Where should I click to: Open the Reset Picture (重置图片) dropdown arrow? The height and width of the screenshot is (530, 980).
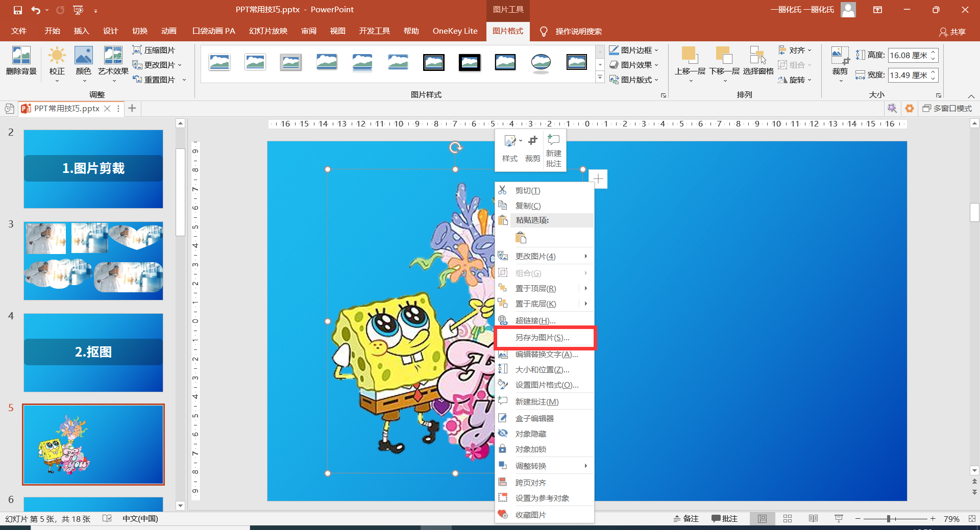[x=184, y=80]
